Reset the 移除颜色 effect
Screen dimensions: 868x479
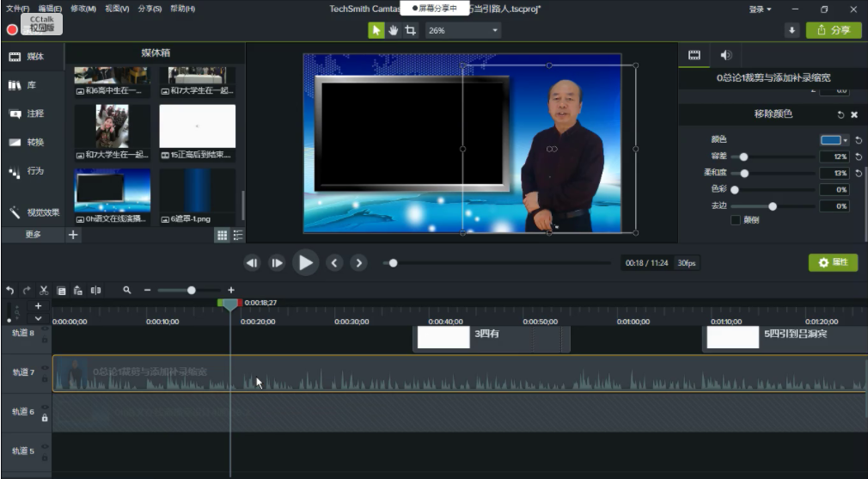click(840, 114)
